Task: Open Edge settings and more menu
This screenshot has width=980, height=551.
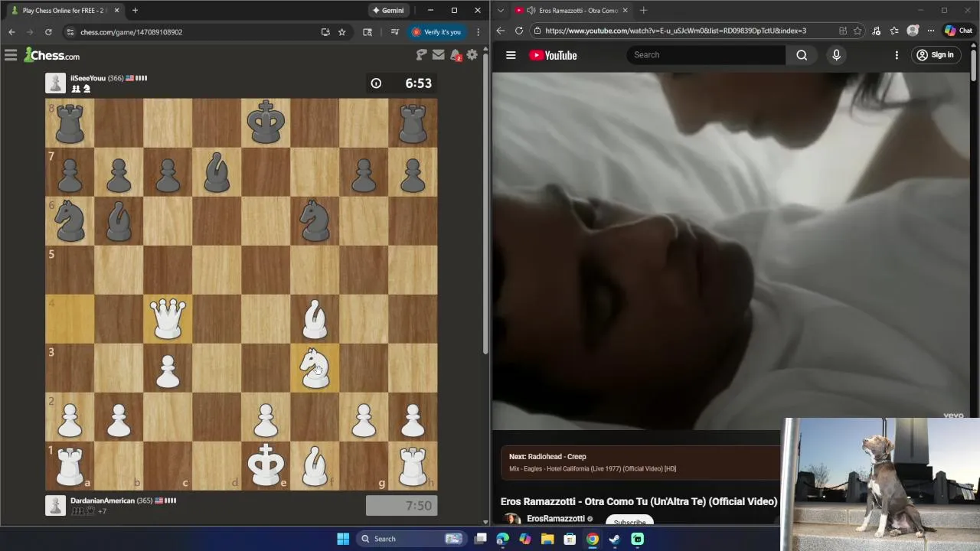Action: click(x=929, y=31)
